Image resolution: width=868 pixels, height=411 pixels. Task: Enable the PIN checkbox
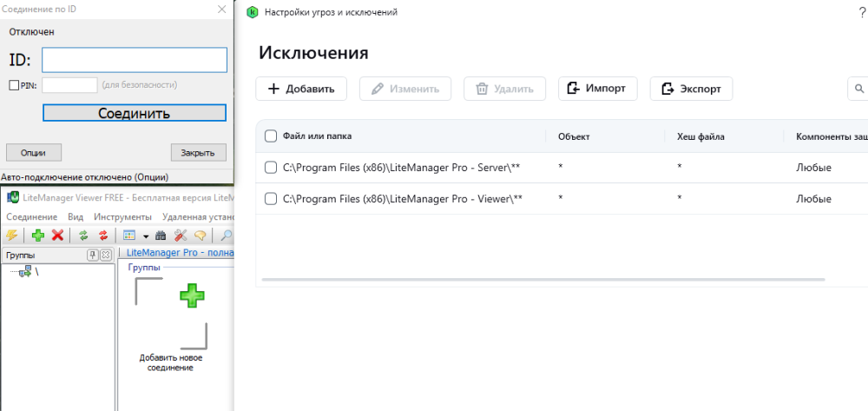[15, 85]
